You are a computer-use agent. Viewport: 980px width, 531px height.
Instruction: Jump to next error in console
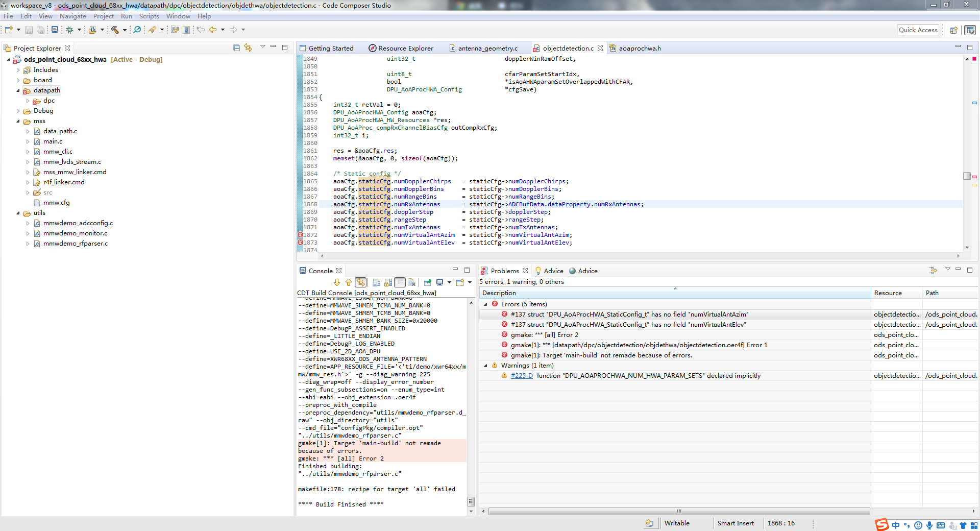(336, 282)
